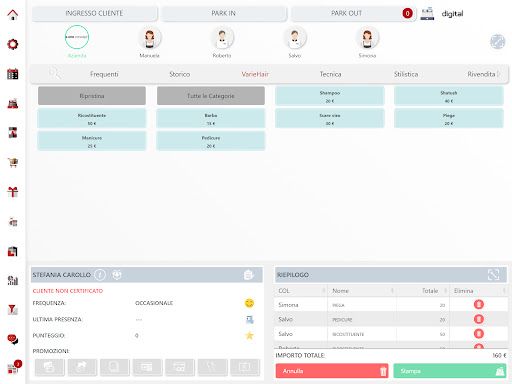Open the shopping cart sidebar icon
Viewport: 512px width, 384px height.
[x=13, y=162]
